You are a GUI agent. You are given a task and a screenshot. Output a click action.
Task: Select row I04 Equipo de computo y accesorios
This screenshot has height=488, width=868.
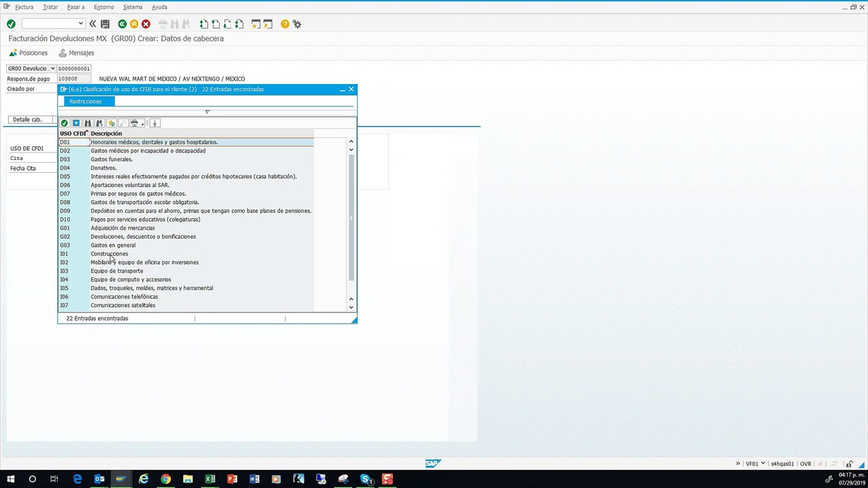186,280
